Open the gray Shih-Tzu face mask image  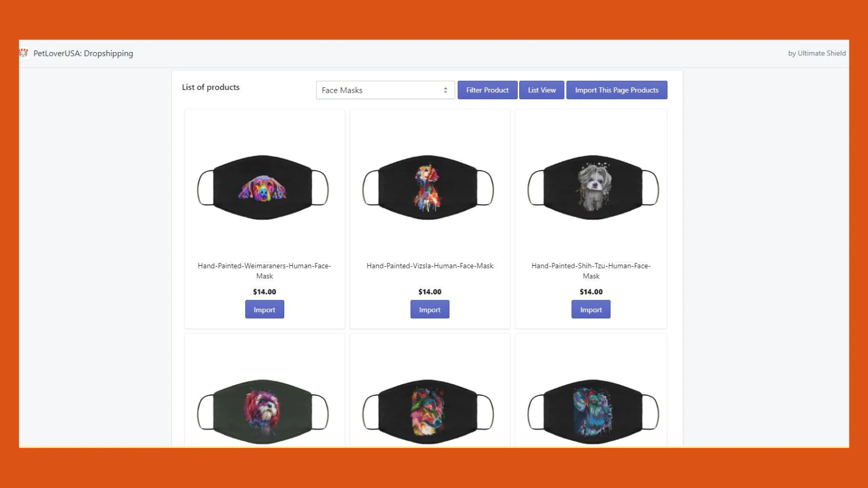click(593, 188)
